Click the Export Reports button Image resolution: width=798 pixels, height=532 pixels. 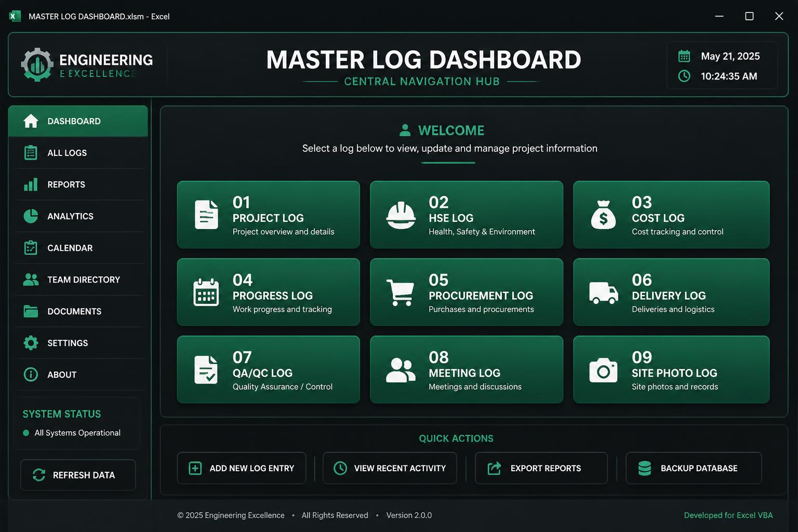[541, 468]
